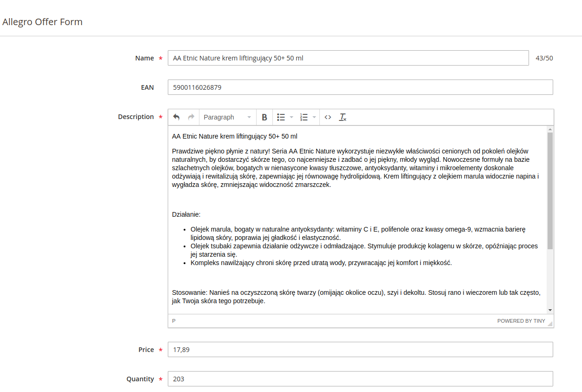This screenshot has width=582, height=392.
Task: Open the Paragraph format dropdown
Action: 227,117
